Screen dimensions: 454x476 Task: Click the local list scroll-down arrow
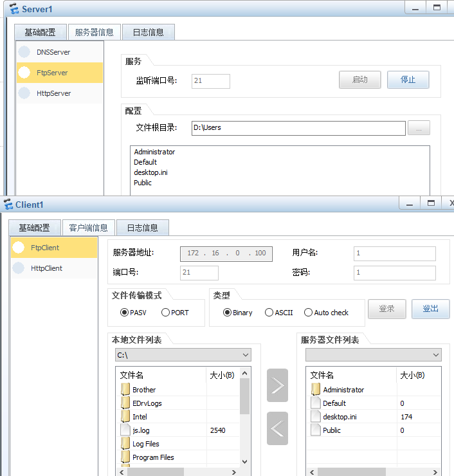tap(244, 461)
